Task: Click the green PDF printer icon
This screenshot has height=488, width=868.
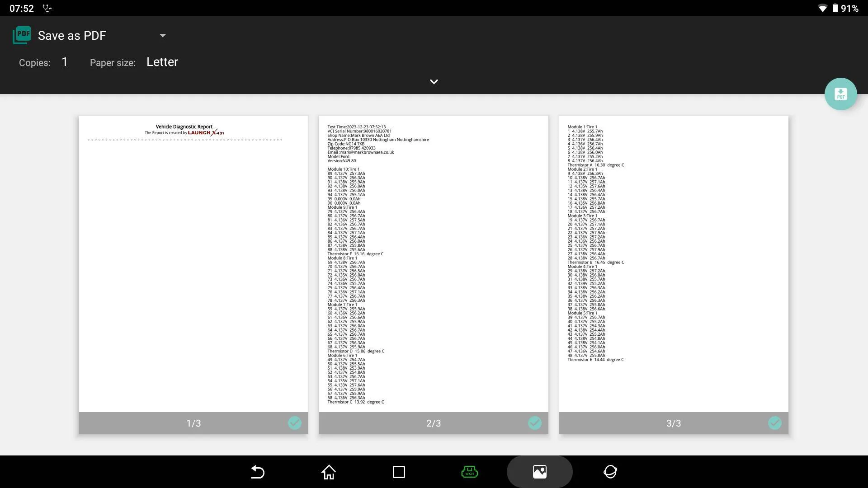Action: pyautogui.click(x=22, y=35)
